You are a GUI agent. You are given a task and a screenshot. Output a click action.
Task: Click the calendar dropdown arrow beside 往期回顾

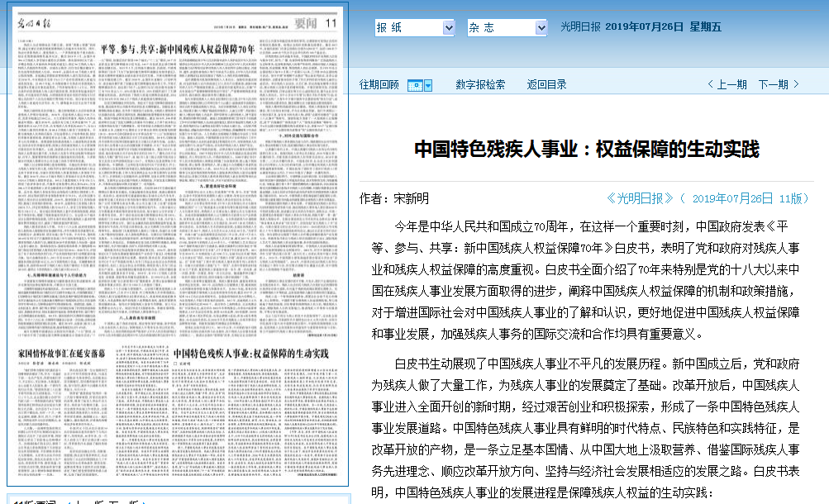pos(428,85)
